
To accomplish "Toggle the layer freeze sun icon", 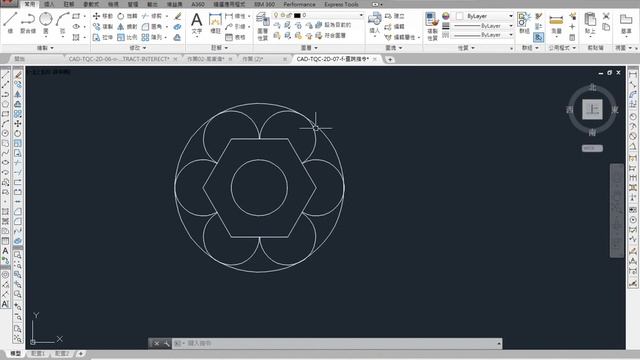I will tap(282, 15).
